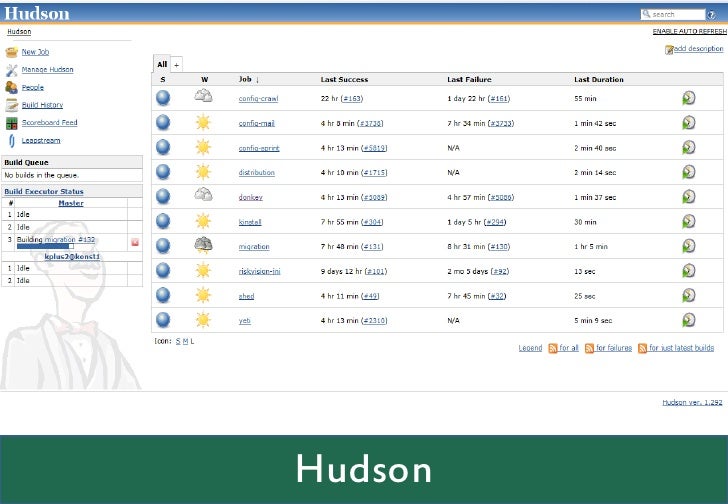Schedule a build for config-mail
This screenshot has height=504, width=728.
tap(689, 123)
